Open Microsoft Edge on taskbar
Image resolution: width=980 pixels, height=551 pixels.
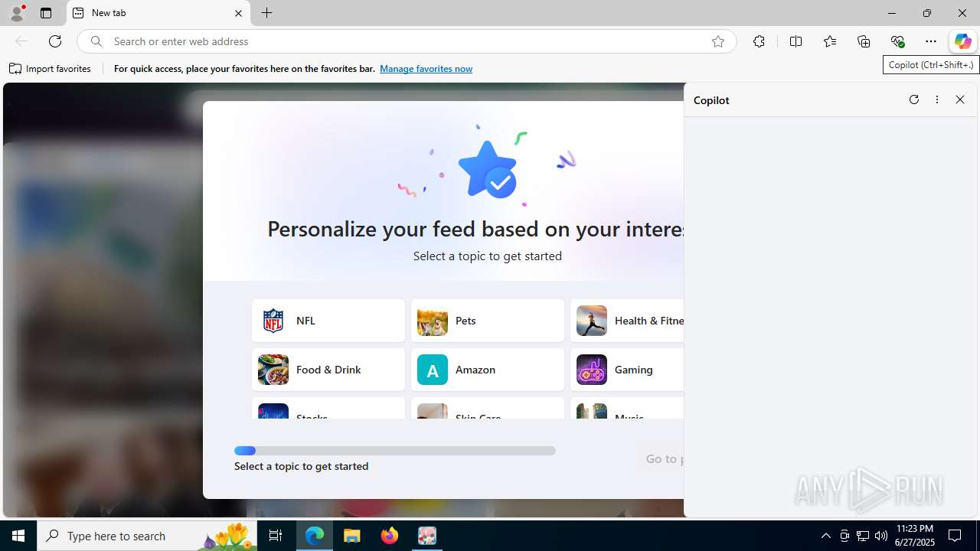point(315,536)
